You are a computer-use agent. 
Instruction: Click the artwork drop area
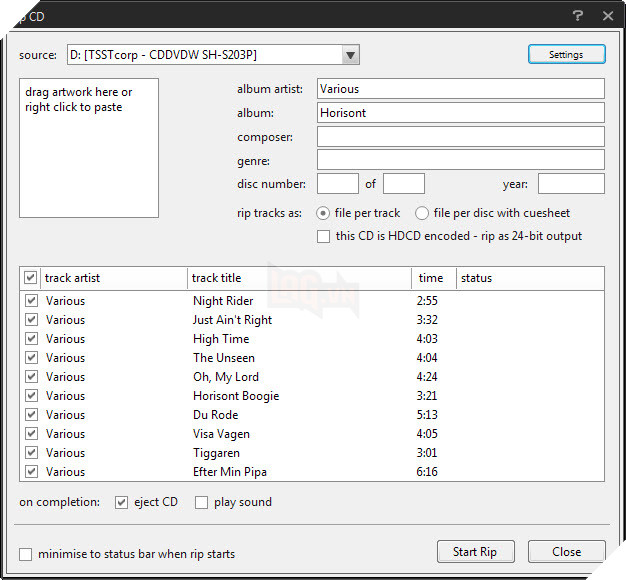pyautogui.click(x=89, y=148)
